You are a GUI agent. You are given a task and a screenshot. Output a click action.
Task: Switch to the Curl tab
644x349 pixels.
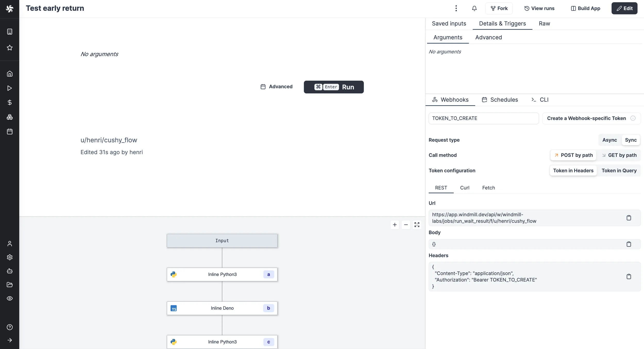tap(465, 187)
